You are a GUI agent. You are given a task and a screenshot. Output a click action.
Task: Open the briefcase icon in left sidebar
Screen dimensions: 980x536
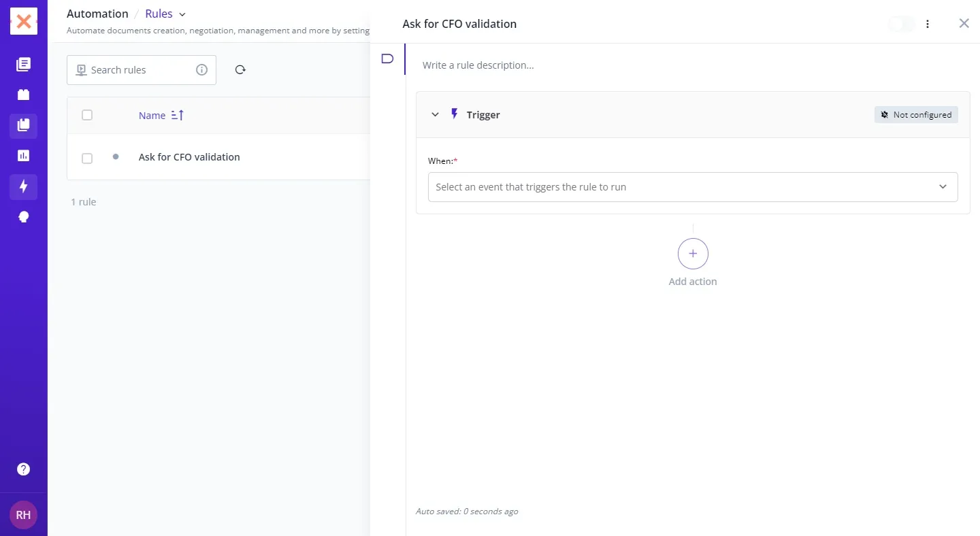coord(23,95)
